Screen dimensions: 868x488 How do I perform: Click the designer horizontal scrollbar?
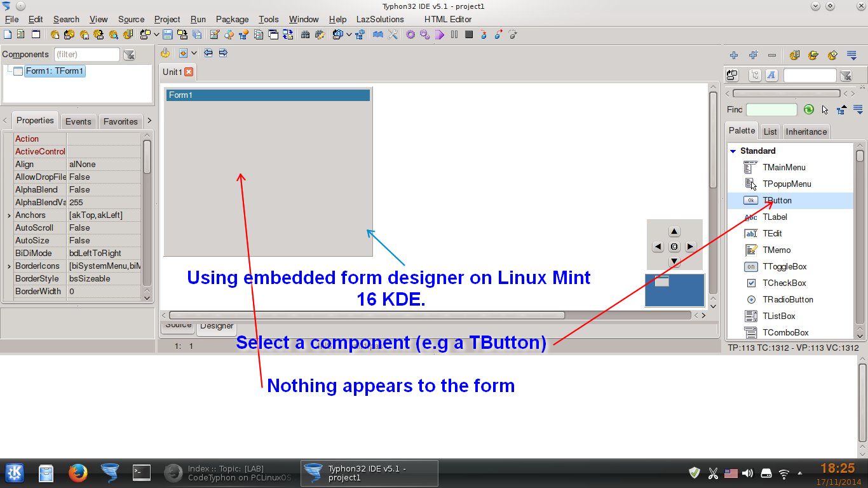click(367, 315)
